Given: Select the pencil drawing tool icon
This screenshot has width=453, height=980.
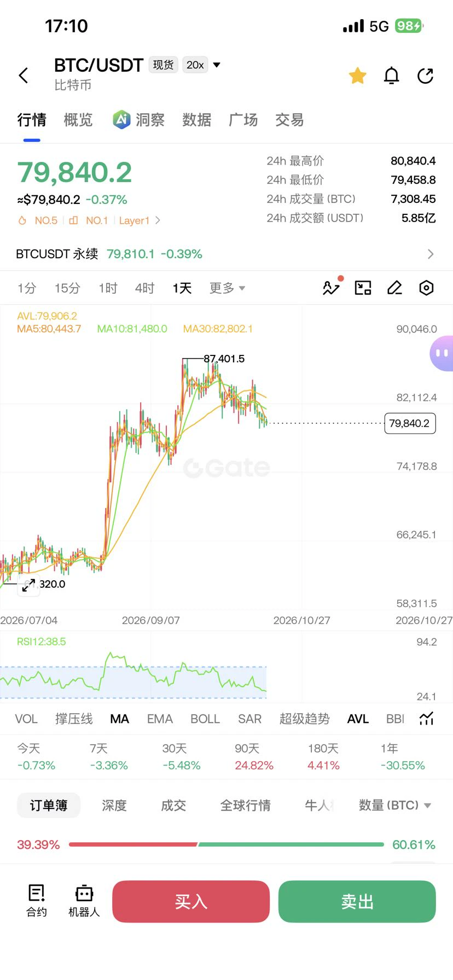Looking at the screenshot, I should point(394,288).
